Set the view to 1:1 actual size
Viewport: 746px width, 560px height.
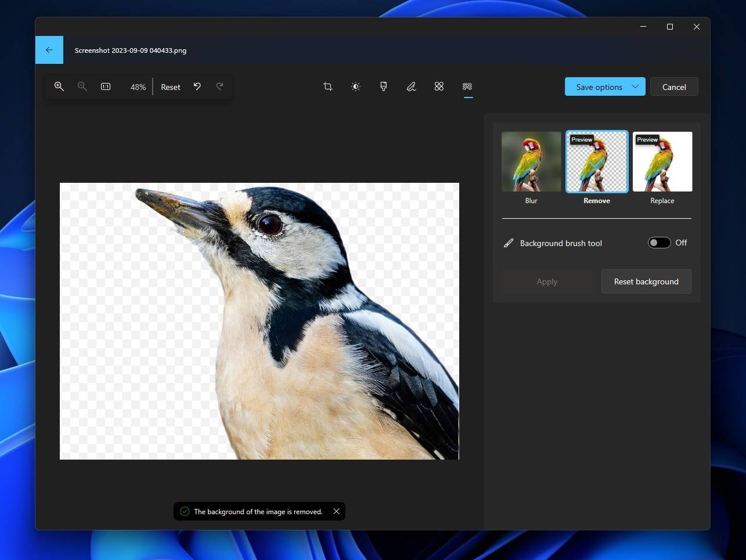tap(106, 86)
